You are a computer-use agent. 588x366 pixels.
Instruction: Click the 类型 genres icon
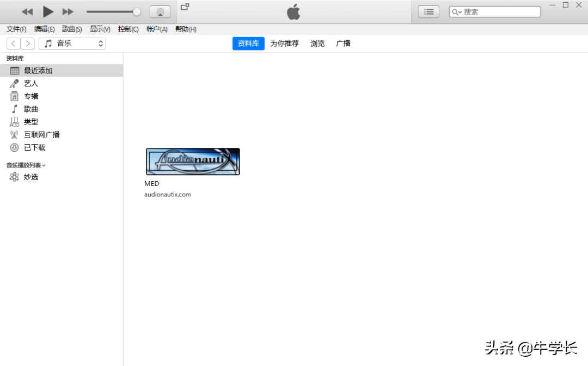tap(14, 122)
